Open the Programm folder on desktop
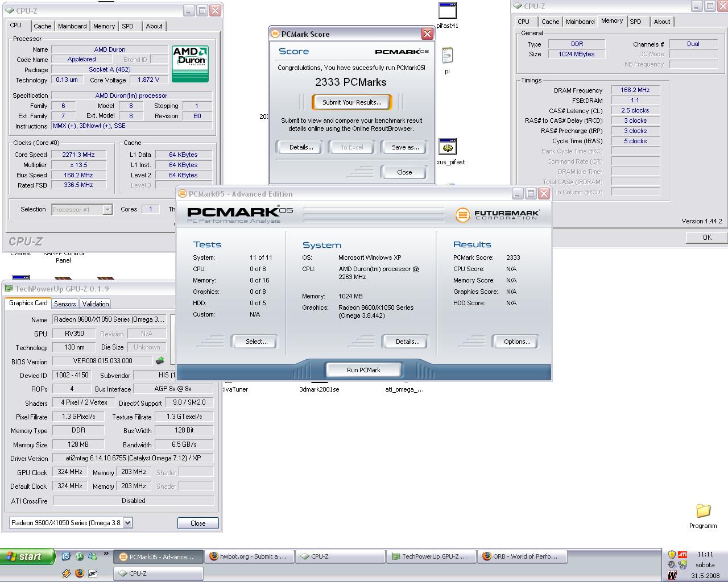This screenshot has width=728, height=582. (x=703, y=516)
